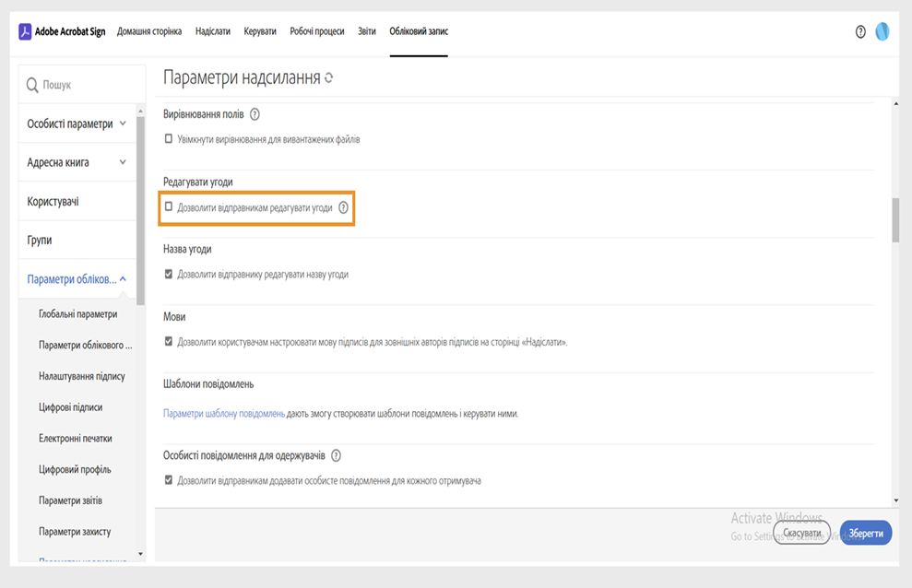
Task: Switch to the Звіти tab
Action: pyautogui.click(x=367, y=31)
